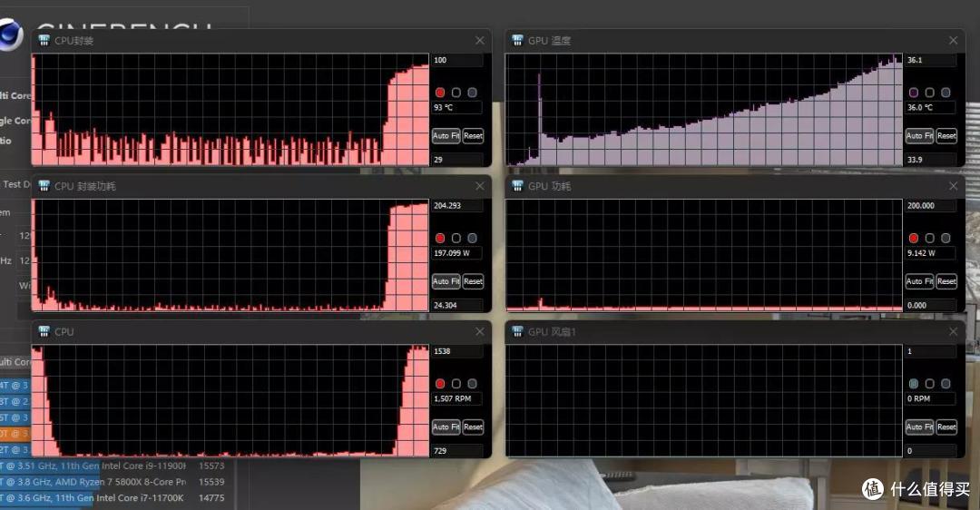Reset the GPU 温度 graph
The width and height of the screenshot is (980, 510).
pyautogui.click(x=946, y=135)
